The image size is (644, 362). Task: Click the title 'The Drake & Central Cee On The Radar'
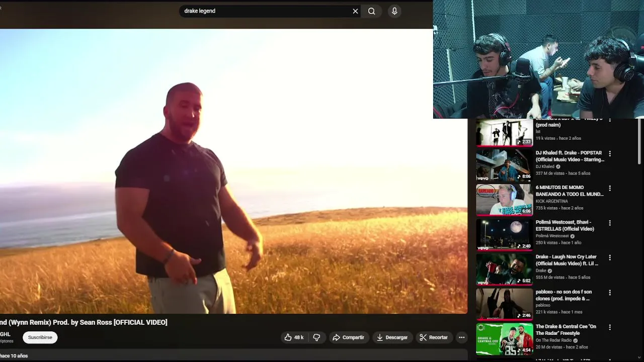pyautogui.click(x=566, y=330)
